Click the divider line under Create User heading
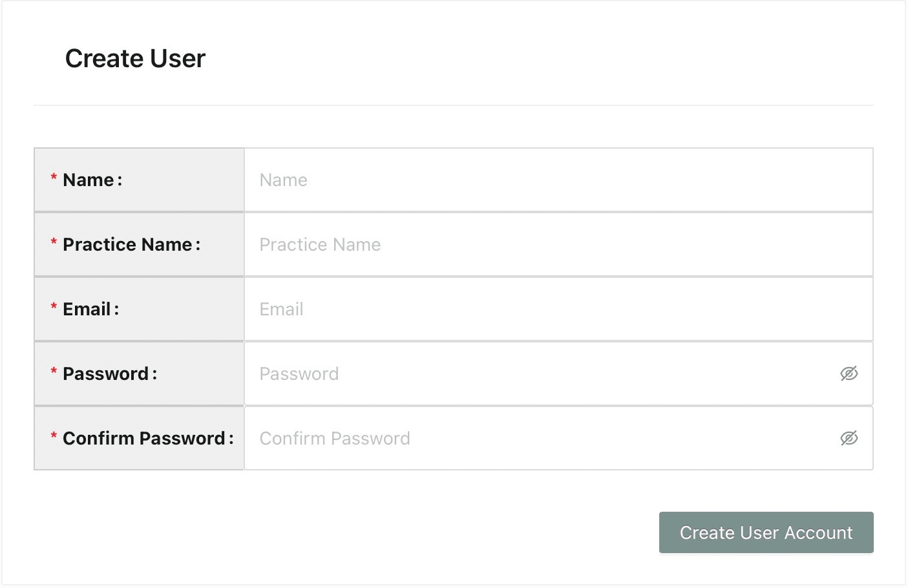Screen dimensions: 908x588 tap(452, 105)
